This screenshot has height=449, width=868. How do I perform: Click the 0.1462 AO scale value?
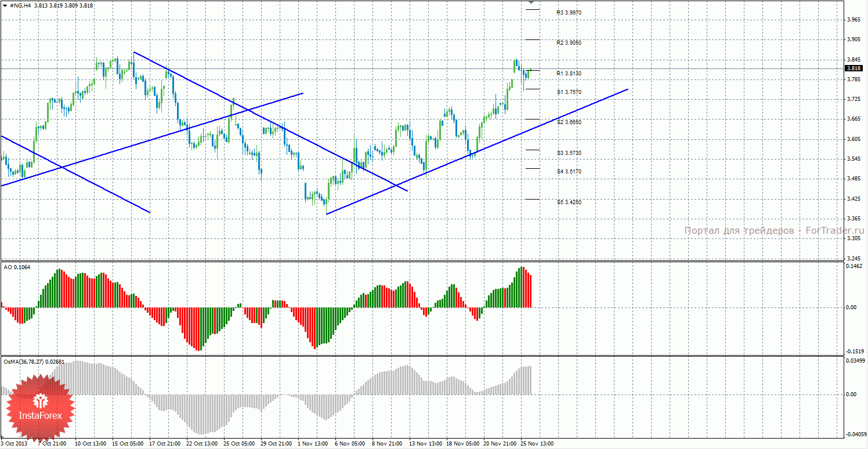(x=854, y=266)
